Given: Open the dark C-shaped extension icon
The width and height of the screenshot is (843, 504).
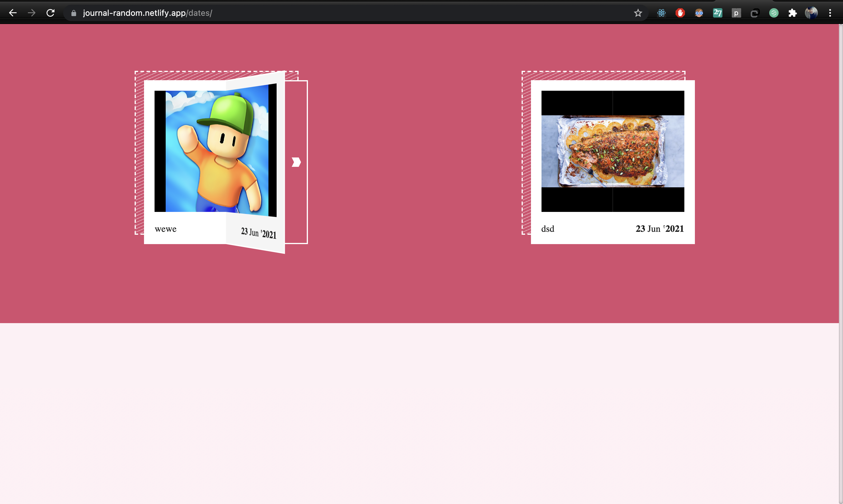Looking at the screenshot, I should [755, 13].
